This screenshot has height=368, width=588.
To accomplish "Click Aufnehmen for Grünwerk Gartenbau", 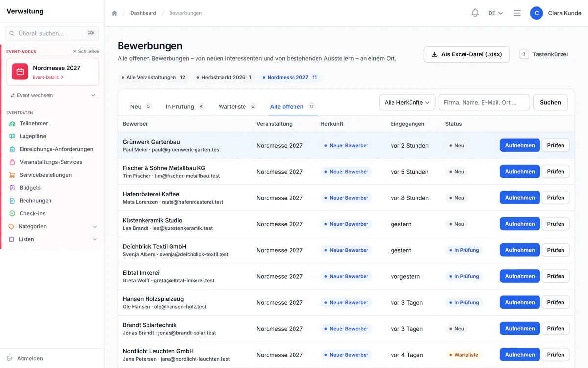I will [520, 145].
